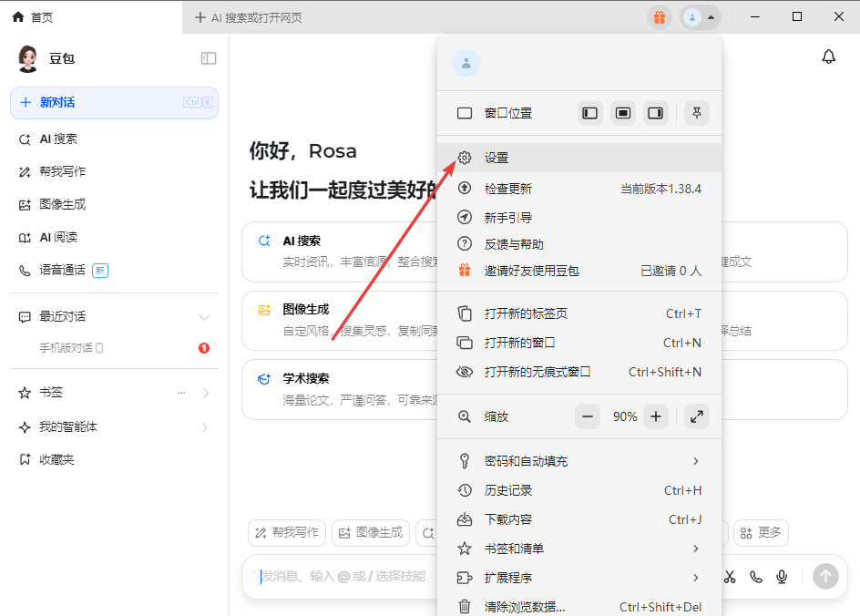Send message with the arrow button
Image resolution: width=860 pixels, height=616 pixels.
[x=825, y=577]
